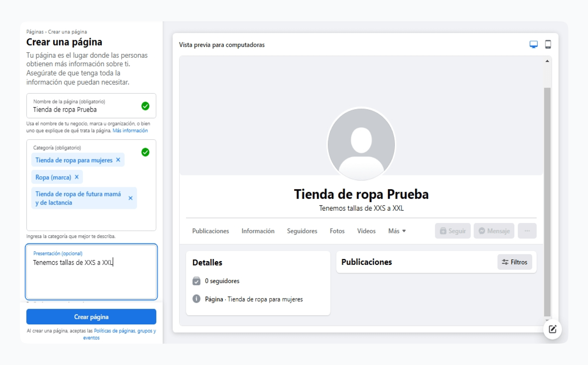Remove the 'Tienda de ropa para mujeres' chip
Screen dimensions: 588x365
(x=118, y=160)
